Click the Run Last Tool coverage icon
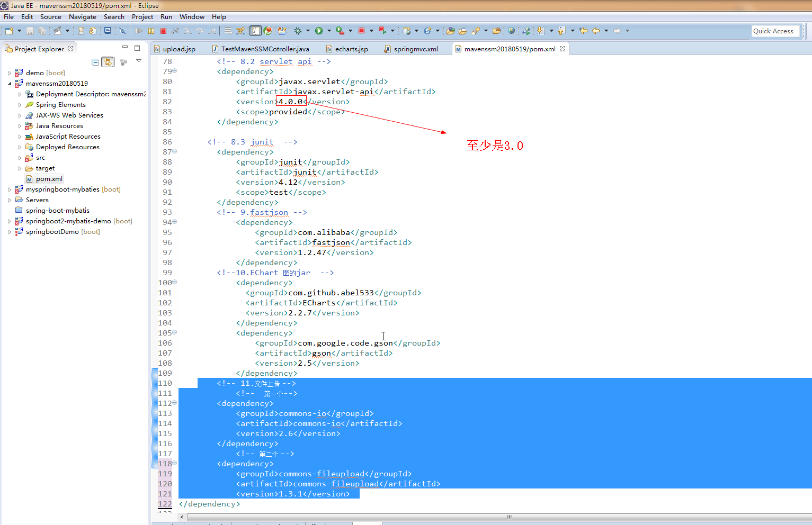 tap(340, 31)
